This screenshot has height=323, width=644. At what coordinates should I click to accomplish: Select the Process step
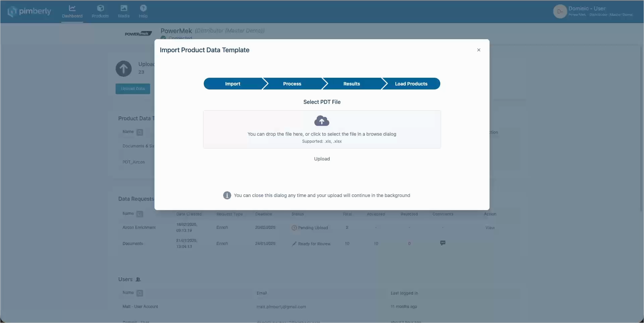coord(292,84)
